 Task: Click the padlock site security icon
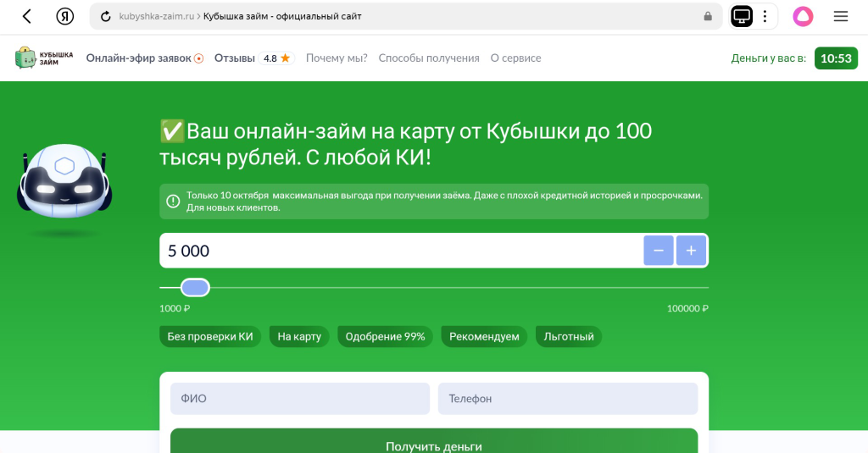(708, 16)
